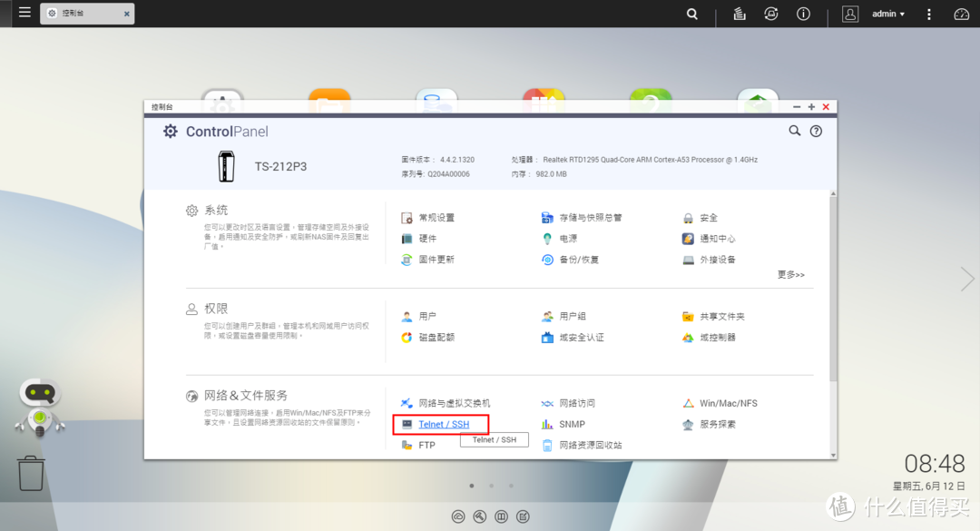Open 固件更新 firmware update

428,260
